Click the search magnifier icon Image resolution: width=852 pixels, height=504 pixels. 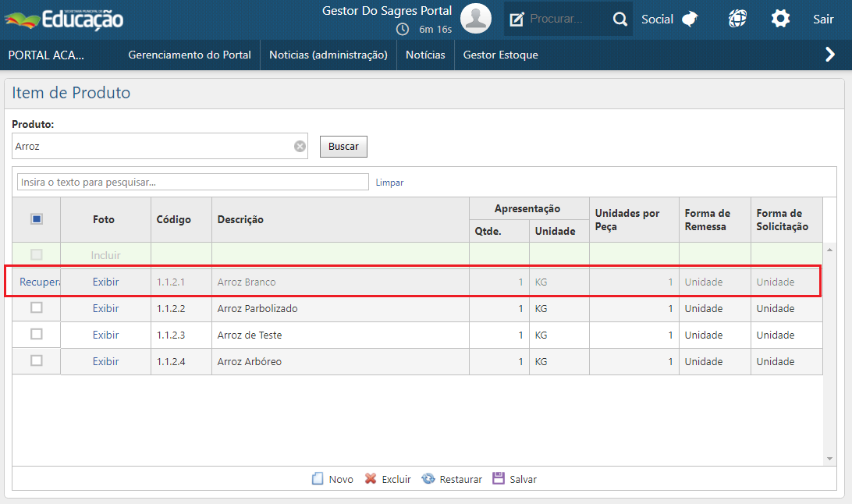[x=620, y=20]
